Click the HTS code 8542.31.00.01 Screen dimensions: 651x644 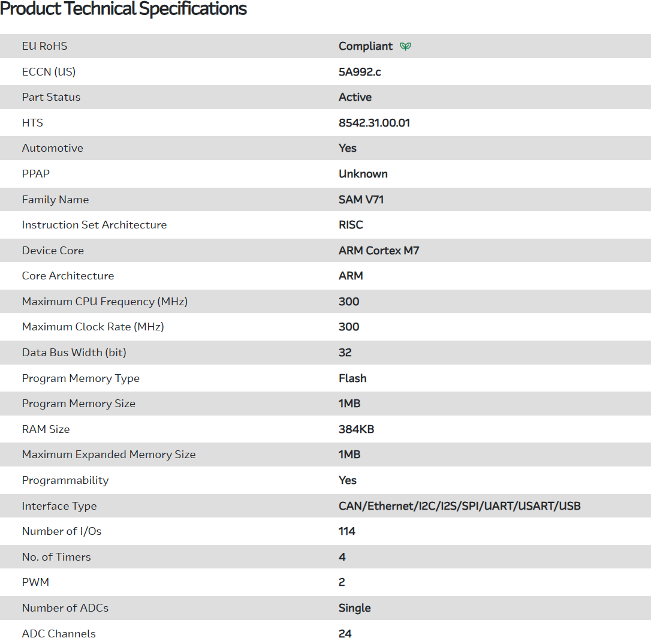pos(374,123)
